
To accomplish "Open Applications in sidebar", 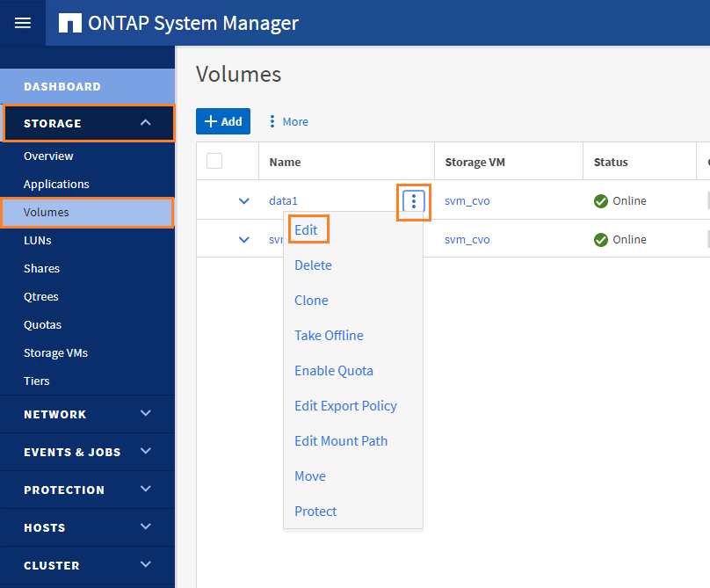I will [56, 185].
